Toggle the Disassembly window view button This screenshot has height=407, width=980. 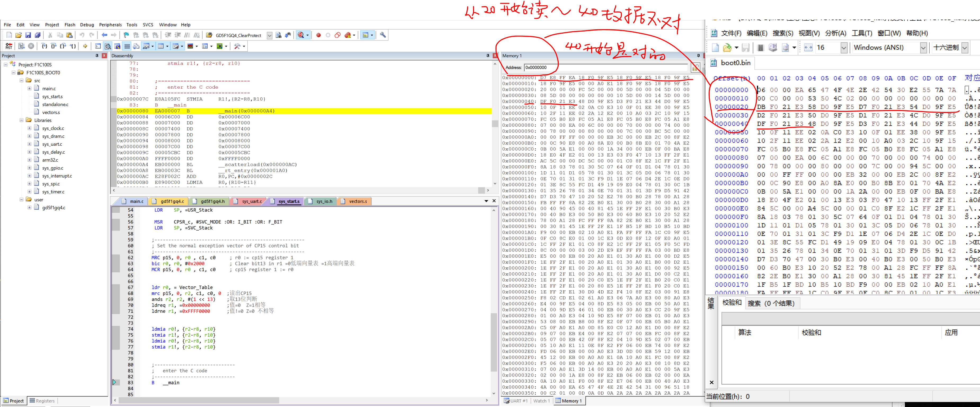(108, 46)
